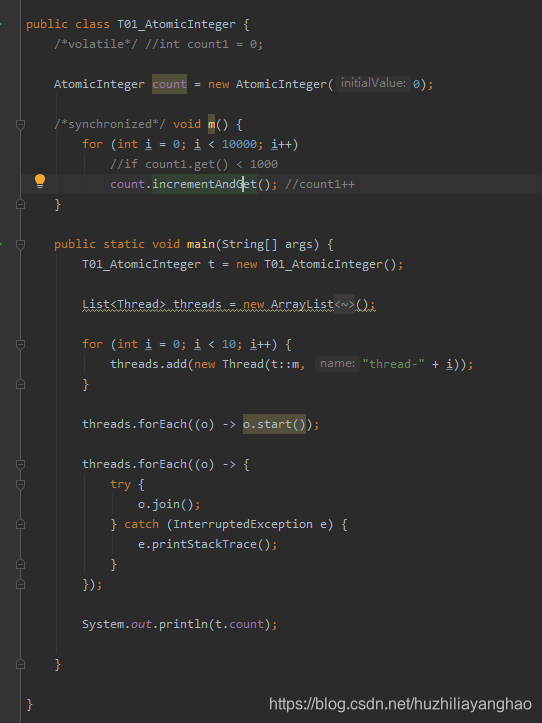Click the //count1++ comment

[x=320, y=184]
